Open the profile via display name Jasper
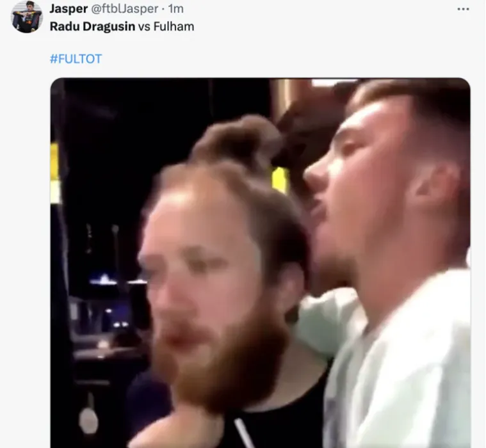Screen dimensions: 486x448 pyautogui.click(x=69, y=8)
